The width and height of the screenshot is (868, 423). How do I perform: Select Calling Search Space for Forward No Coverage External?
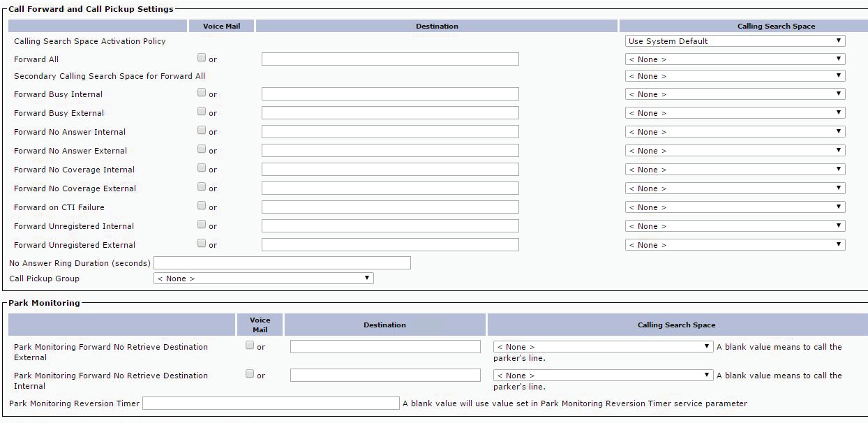pos(735,188)
